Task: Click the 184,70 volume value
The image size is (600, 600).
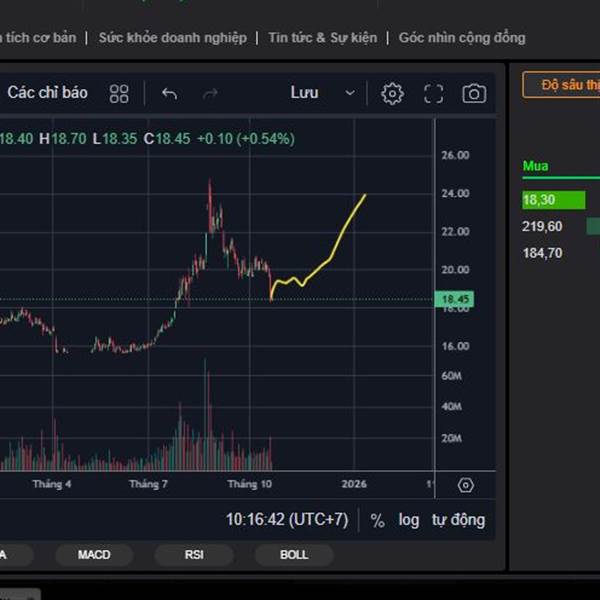Action: coord(542,253)
